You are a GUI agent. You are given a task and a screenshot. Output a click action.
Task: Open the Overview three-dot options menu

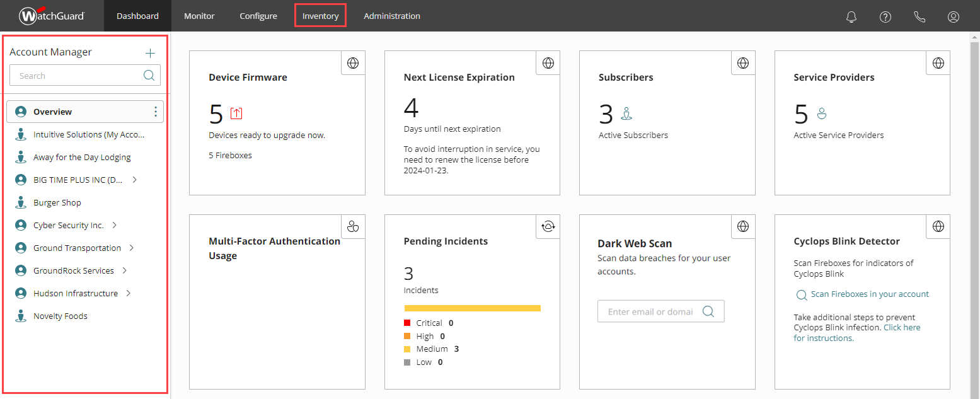coord(155,112)
